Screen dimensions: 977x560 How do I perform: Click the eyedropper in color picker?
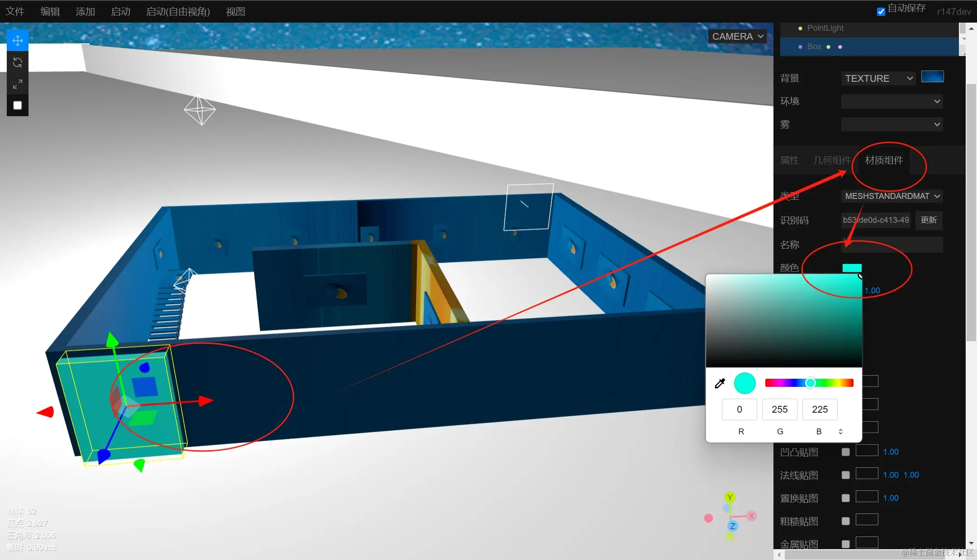click(720, 383)
